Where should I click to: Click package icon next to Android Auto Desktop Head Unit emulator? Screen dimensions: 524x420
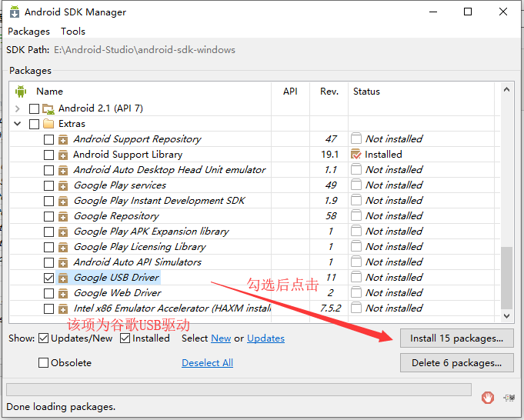click(63, 170)
